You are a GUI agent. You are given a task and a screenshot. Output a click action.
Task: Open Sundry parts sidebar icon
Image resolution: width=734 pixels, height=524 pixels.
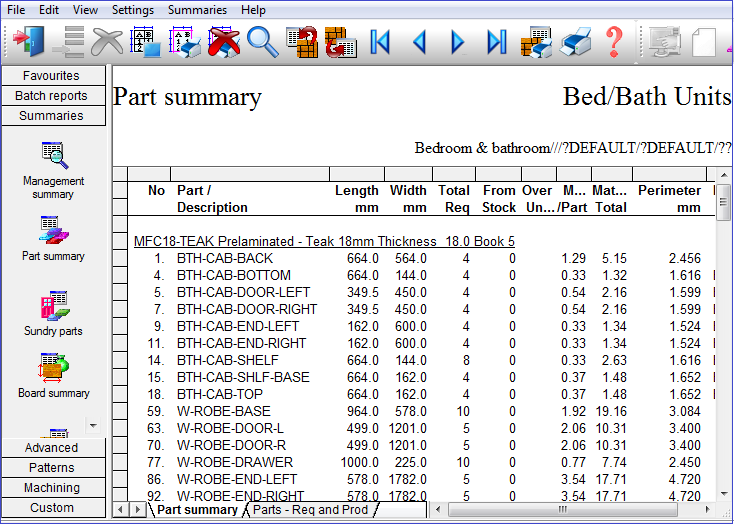53,313
